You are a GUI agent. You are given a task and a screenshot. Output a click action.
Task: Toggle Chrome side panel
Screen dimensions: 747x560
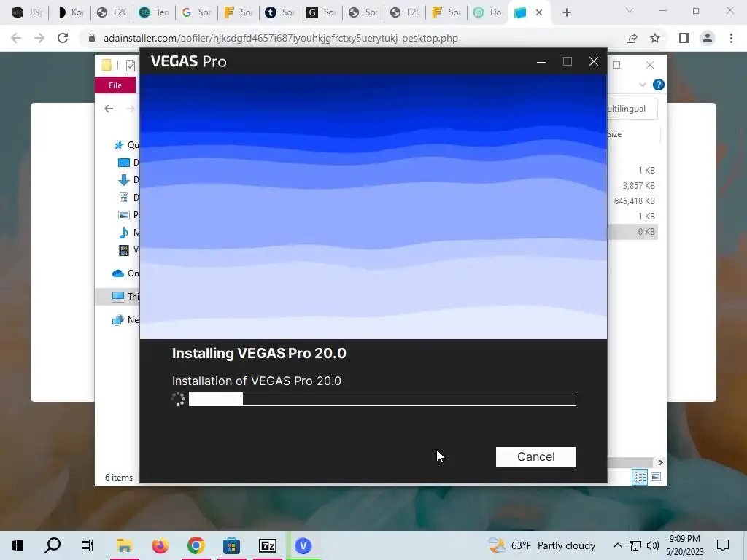click(x=684, y=38)
